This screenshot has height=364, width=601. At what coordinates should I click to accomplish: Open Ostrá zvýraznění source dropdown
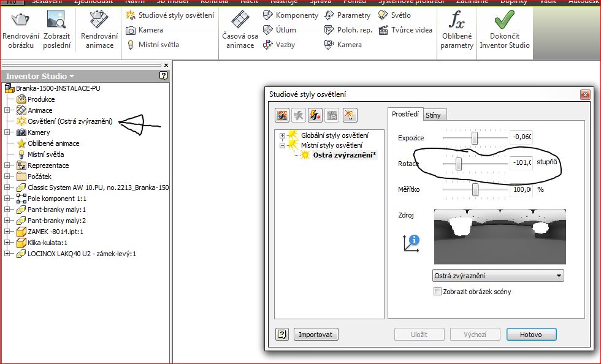(x=498, y=276)
